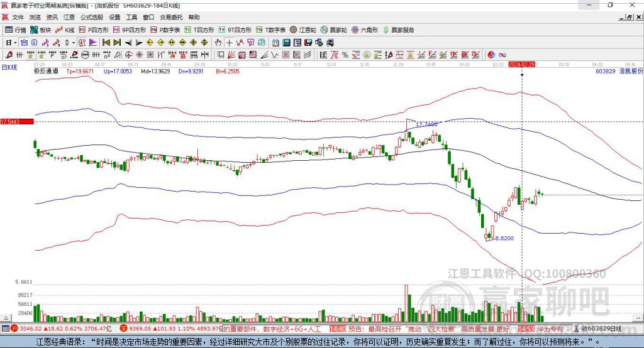644x348 pixels.
Task: Select the n² lines tool
Action: coord(107,55)
